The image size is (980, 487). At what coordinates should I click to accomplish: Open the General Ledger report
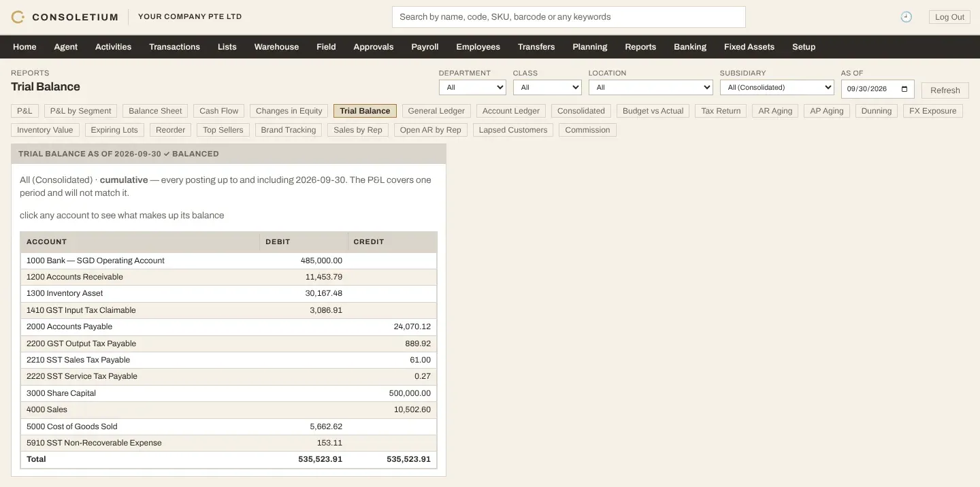[x=436, y=111]
